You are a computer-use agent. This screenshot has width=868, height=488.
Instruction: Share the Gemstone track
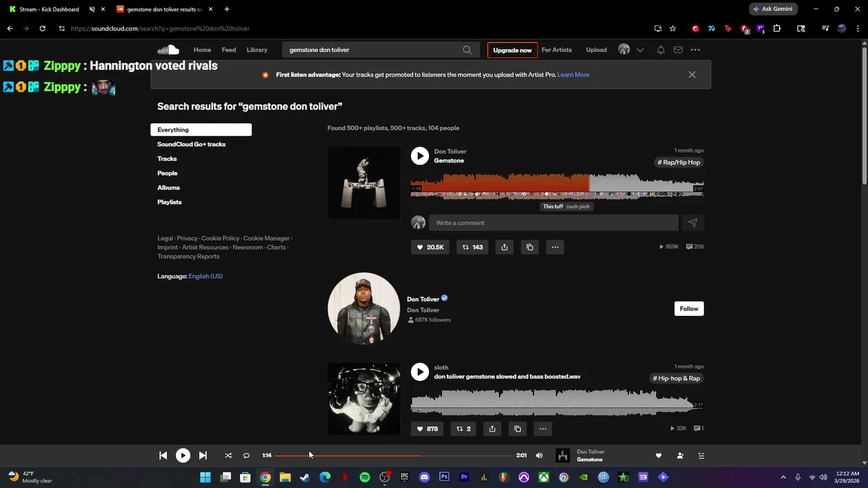505,247
